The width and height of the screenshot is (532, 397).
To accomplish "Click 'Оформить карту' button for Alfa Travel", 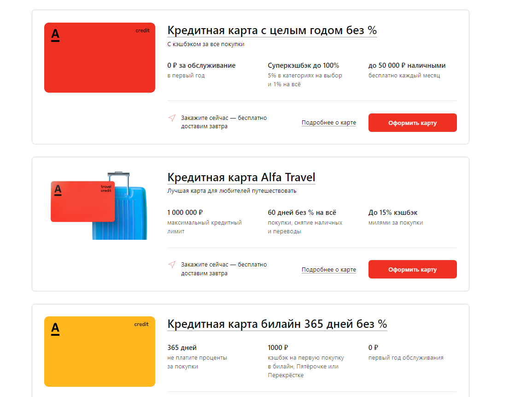I will point(413,269).
